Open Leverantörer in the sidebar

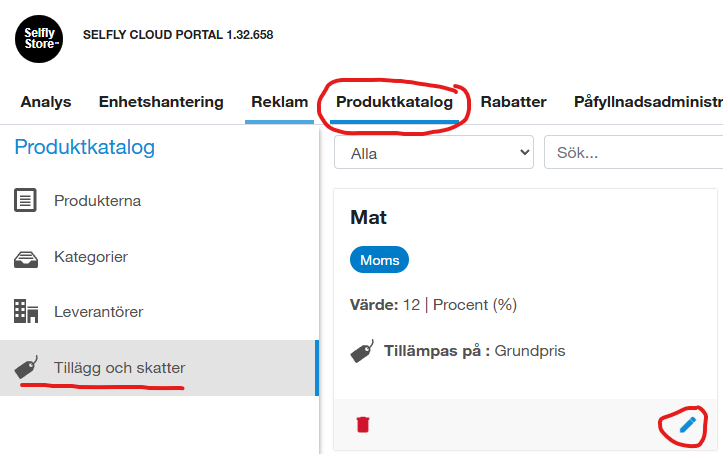coord(98,311)
